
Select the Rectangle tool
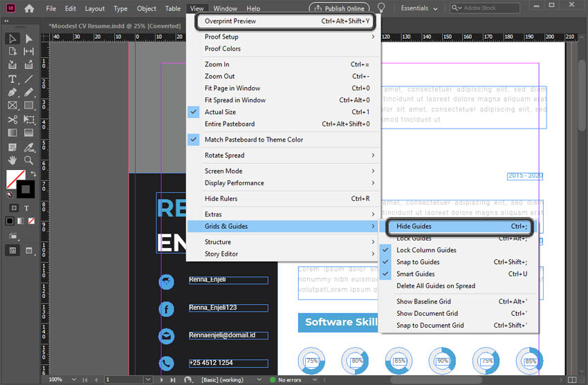29,106
